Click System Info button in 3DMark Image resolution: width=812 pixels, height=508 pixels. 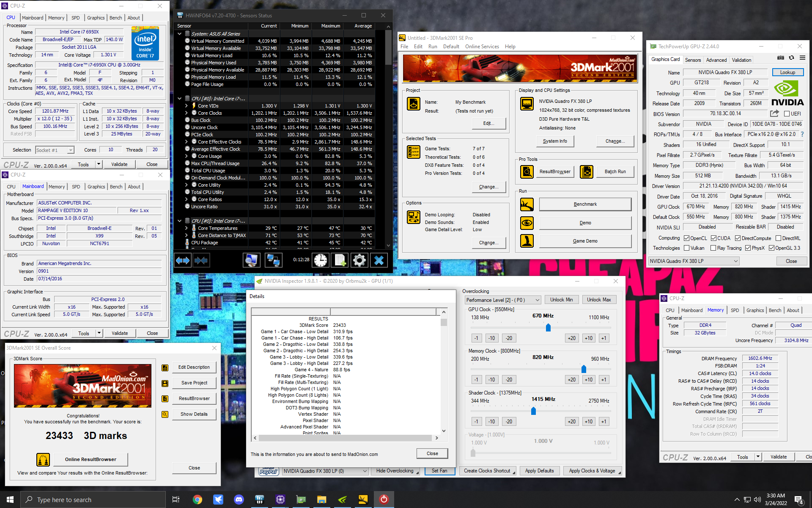click(x=555, y=141)
